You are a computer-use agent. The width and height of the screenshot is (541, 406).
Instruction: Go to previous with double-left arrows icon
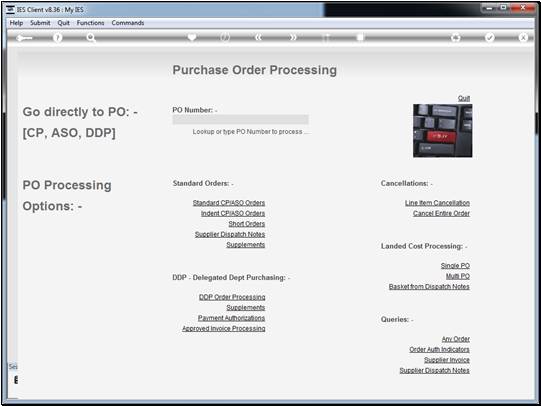(258, 37)
